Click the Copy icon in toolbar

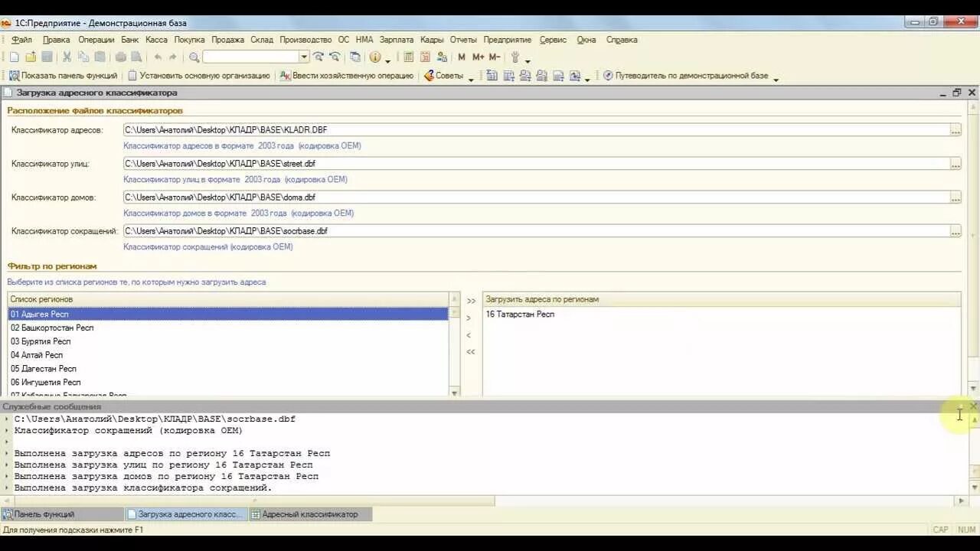tap(83, 57)
